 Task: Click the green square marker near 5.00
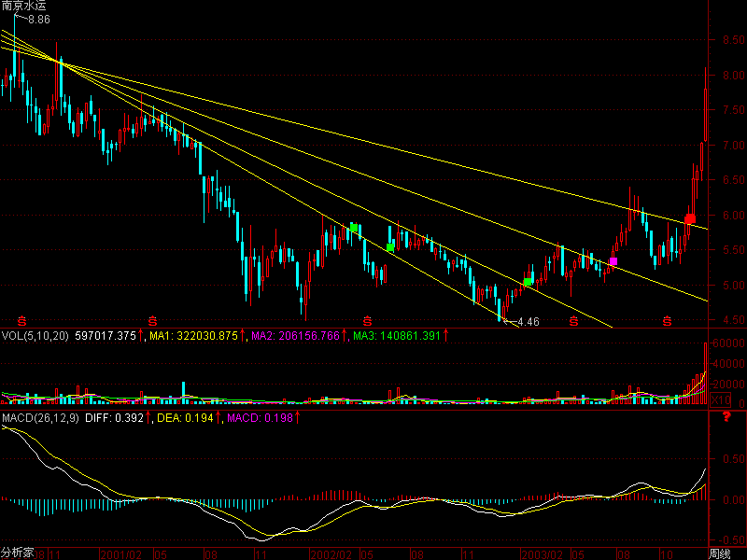point(529,281)
